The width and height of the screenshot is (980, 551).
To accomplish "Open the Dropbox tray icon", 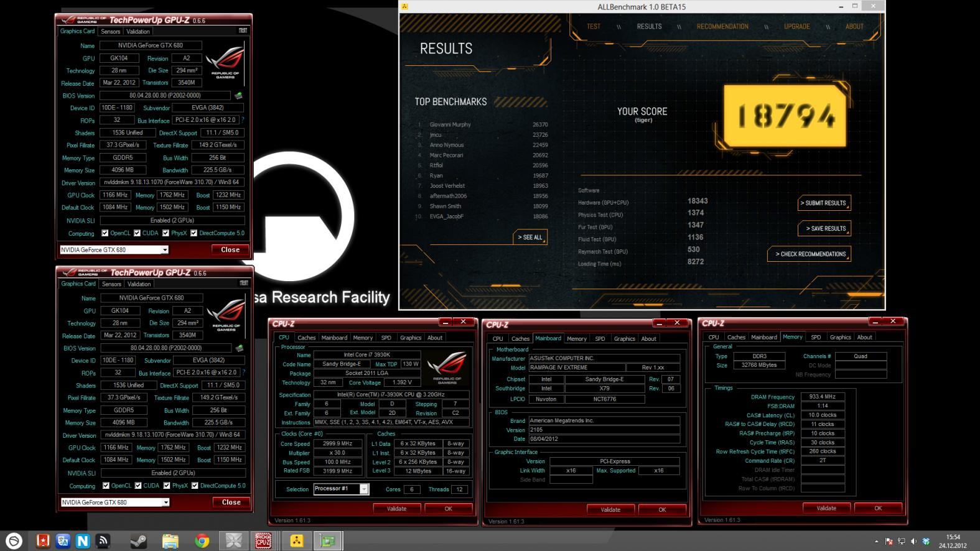I will click(x=926, y=541).
